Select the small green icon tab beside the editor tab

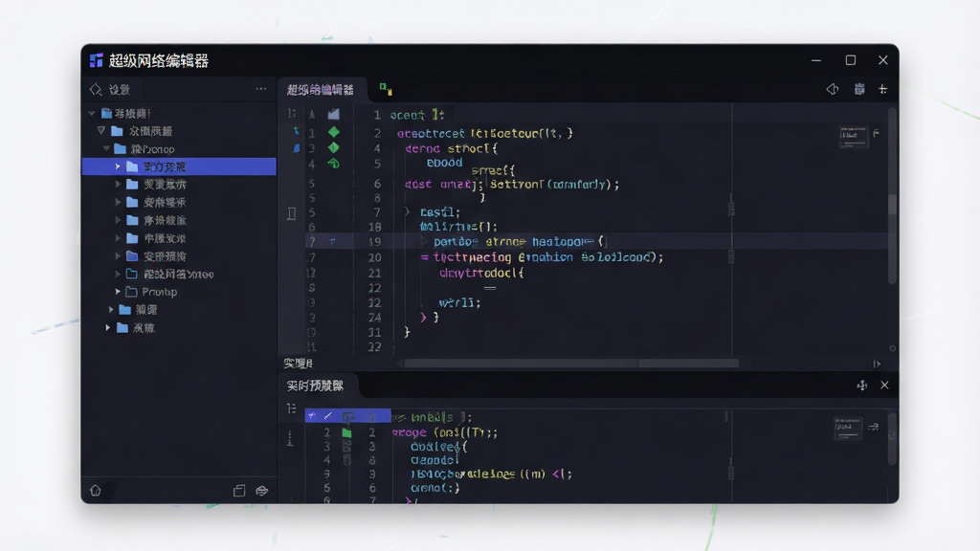coord(386,89)
